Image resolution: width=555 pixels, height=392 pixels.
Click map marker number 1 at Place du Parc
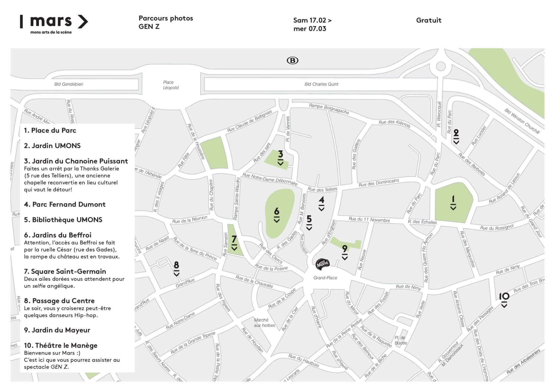[453, 202]
